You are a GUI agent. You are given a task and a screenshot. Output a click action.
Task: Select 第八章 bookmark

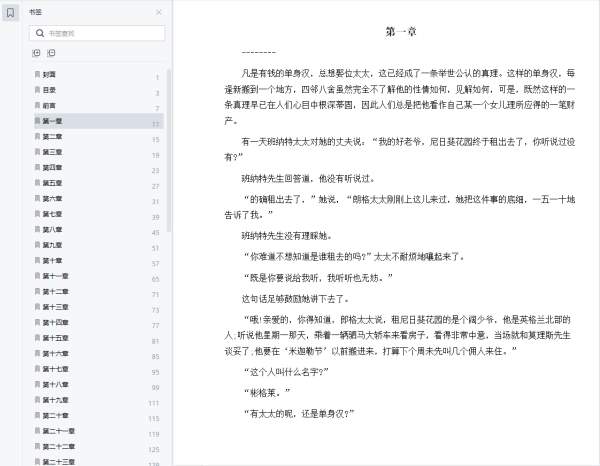point(99,230)
